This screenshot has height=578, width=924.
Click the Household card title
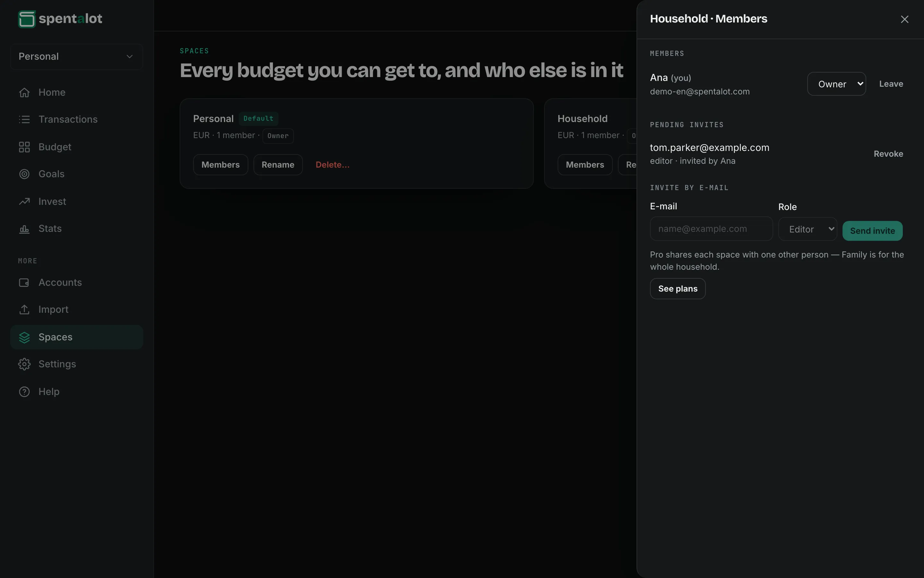(x=583, y=119)
